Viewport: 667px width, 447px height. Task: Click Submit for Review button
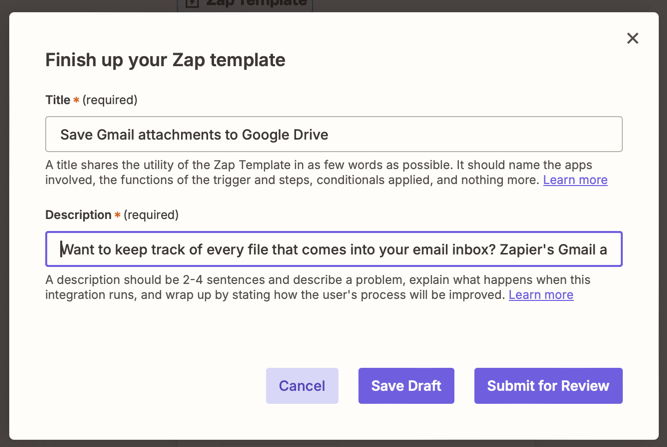click(548, 386)
